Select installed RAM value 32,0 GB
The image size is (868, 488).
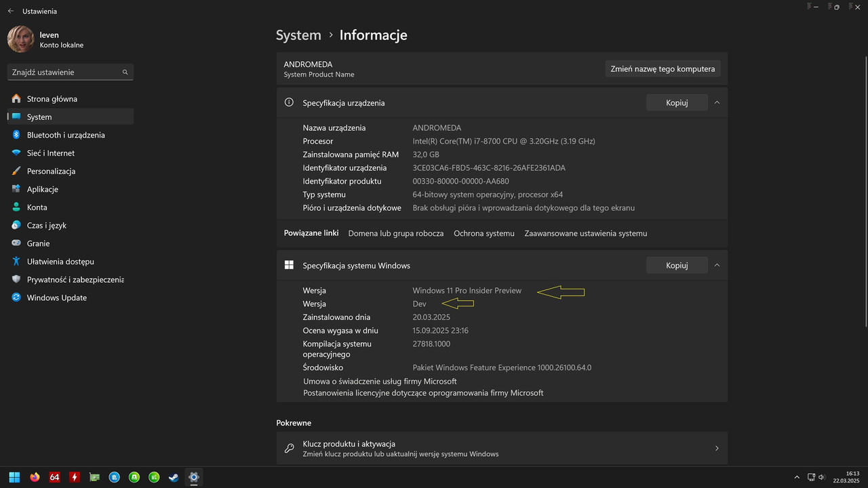pos(426,155)
